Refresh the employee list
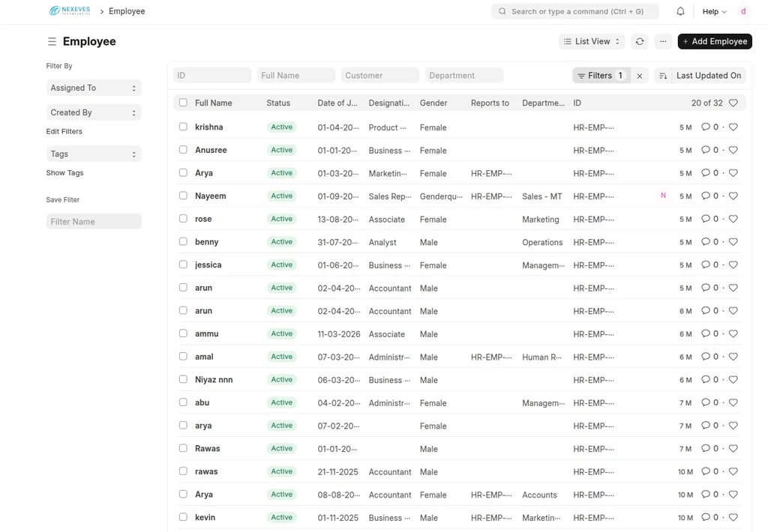This screenshot has width=768, height=532. click(x=640, y=42)
